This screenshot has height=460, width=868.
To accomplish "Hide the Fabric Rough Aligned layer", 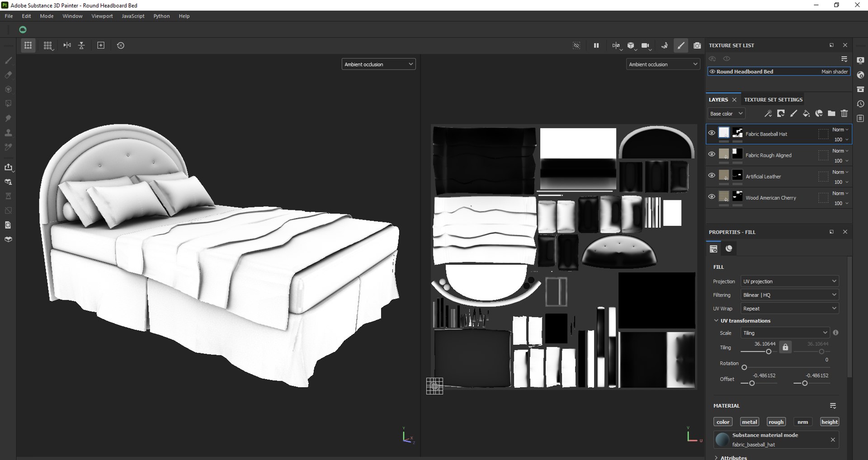I will click(x=712, y=154).
